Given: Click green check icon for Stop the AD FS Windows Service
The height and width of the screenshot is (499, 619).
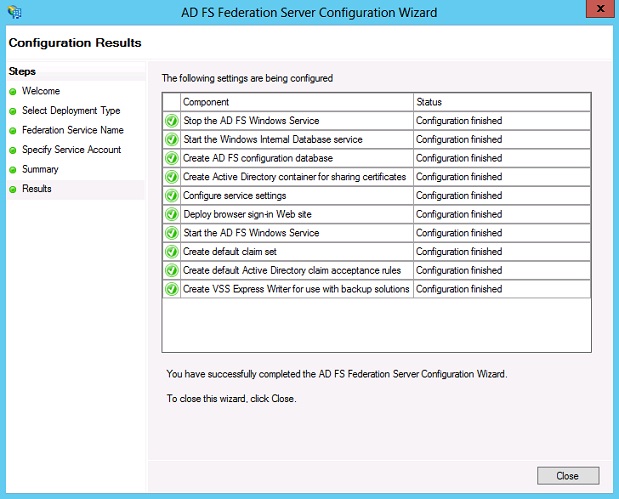Looking at the screenshot, I should [172, 121].
